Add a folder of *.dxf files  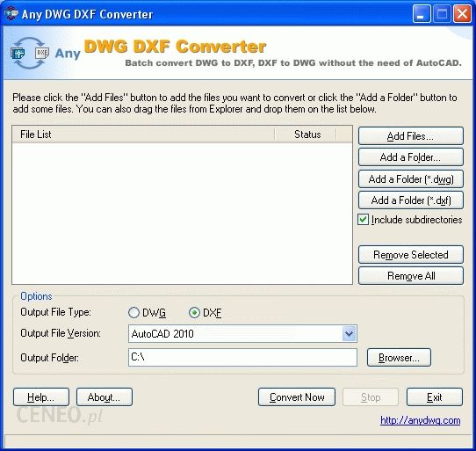(x=411, y=200)
